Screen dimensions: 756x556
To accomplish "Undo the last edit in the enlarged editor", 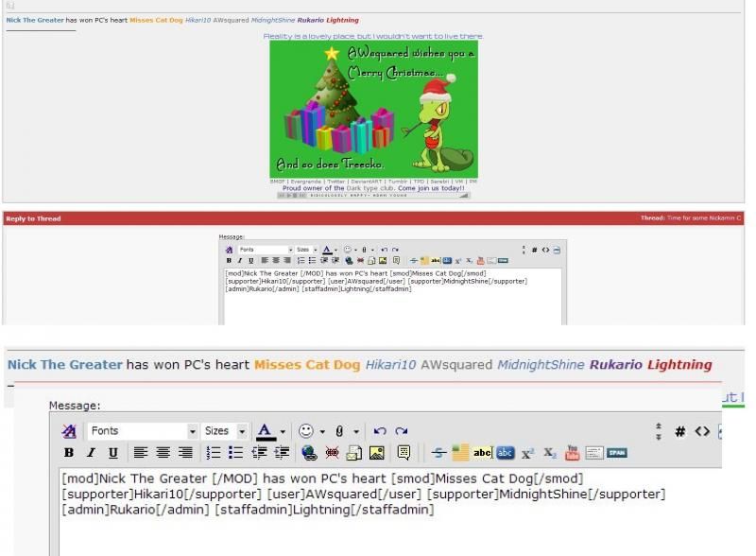I will (380, 431).
